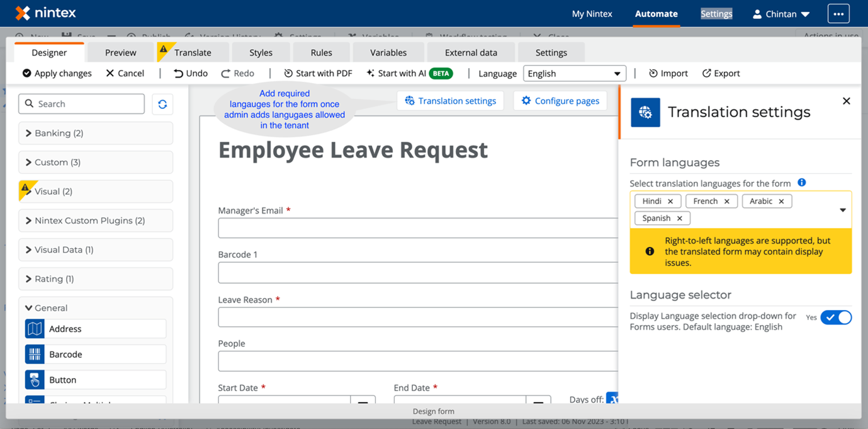Select the Button control icon
The image size is (868, 429).
(35, 380)
